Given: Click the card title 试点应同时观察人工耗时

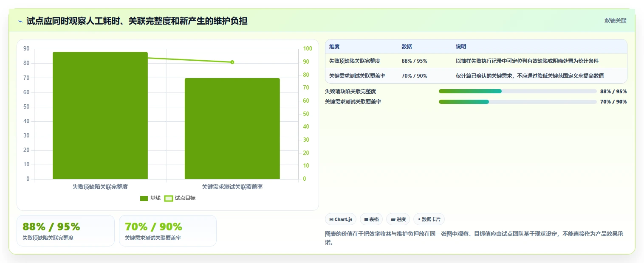Looking at the screenshot, I should tap(137, 21).
